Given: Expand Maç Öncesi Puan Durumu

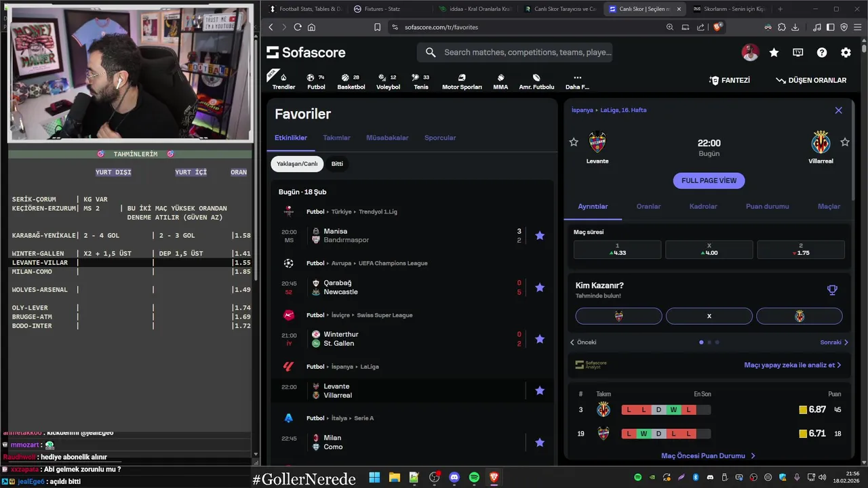Looking at the screenshot, I should [x=708, y=456].
